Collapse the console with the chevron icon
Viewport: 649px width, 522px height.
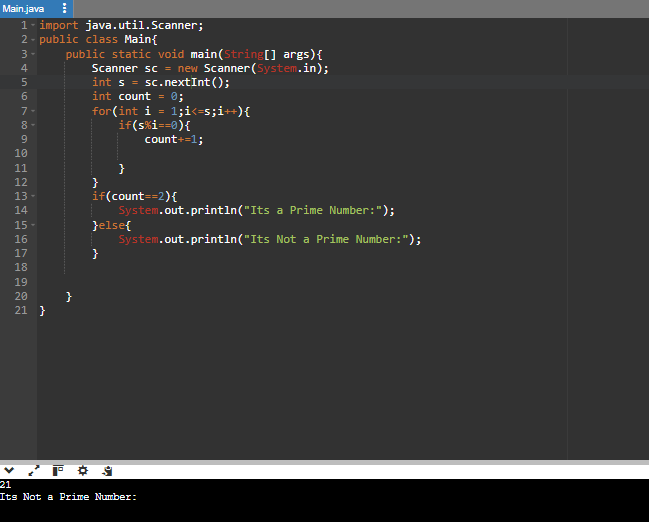click(9, 470)
